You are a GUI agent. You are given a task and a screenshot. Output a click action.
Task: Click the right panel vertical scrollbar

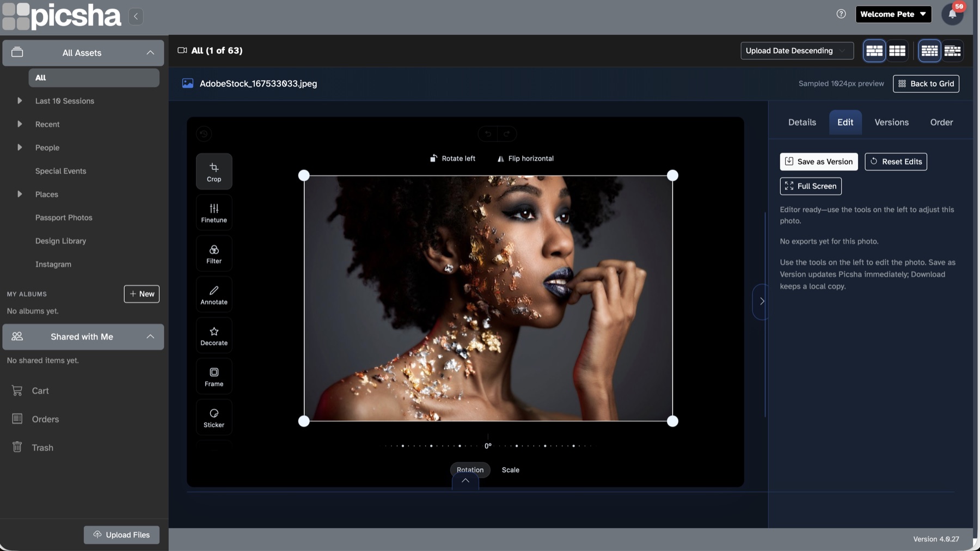click(x=765, y=315)
